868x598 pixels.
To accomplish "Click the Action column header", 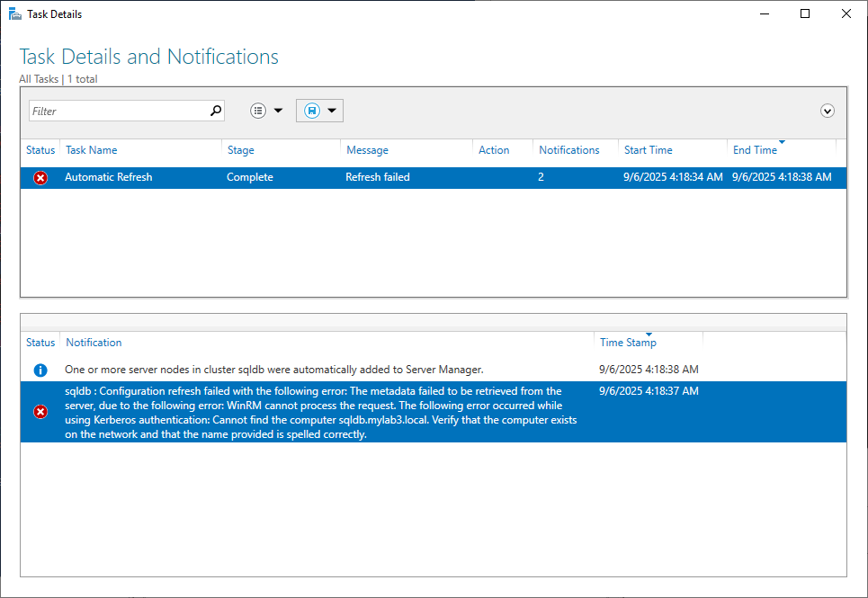I will tap(494, 150).
